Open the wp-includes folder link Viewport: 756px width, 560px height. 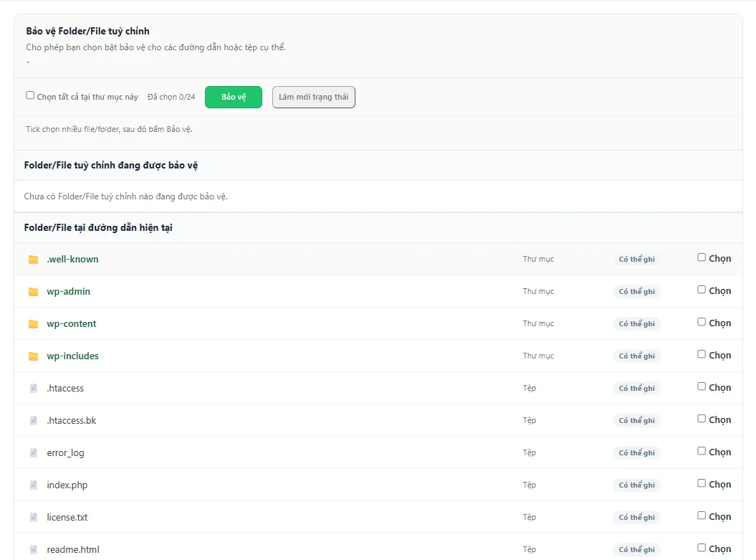pos(73,356)
